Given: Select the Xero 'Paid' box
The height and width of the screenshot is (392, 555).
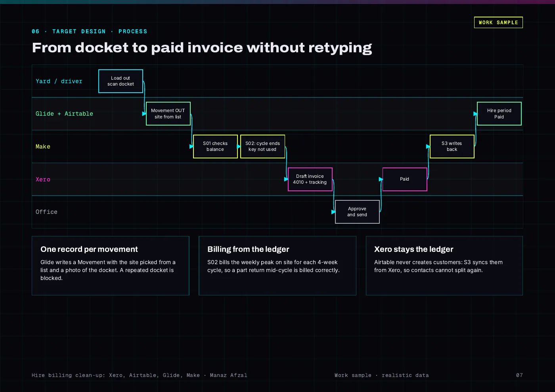Looking at the screenshot, I should click(x=405, y=179).
